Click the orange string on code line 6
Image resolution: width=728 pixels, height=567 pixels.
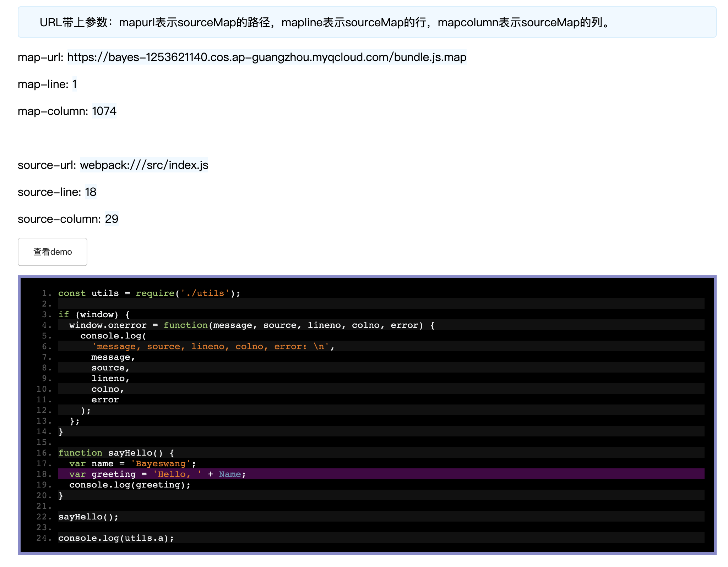pos(211,346)
